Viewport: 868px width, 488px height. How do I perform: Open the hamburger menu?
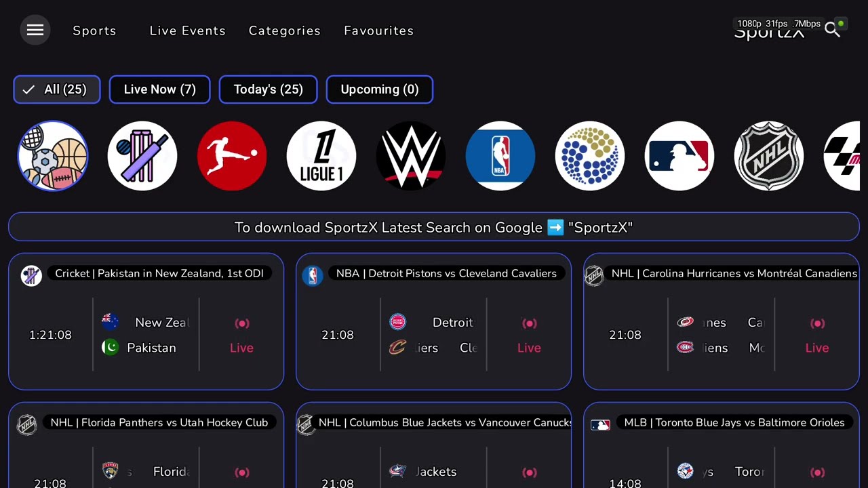tap(35, 30)
